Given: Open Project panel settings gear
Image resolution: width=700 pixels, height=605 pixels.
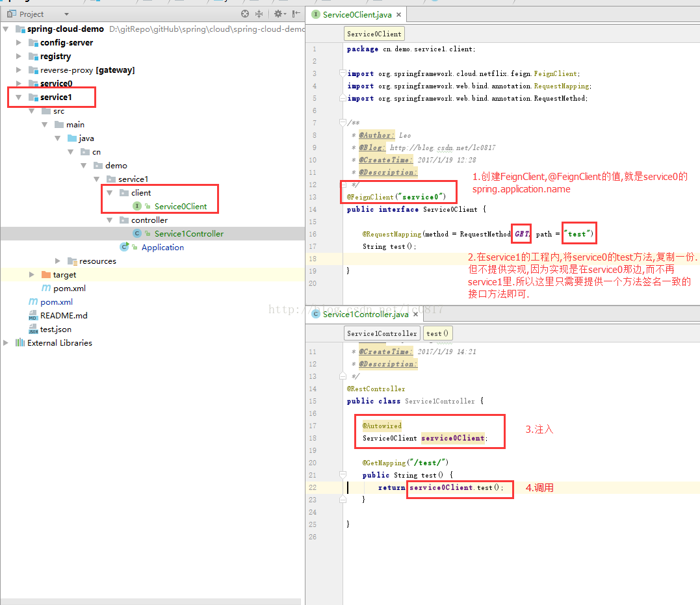Looking at the screenshot, I should pos(279,14).
